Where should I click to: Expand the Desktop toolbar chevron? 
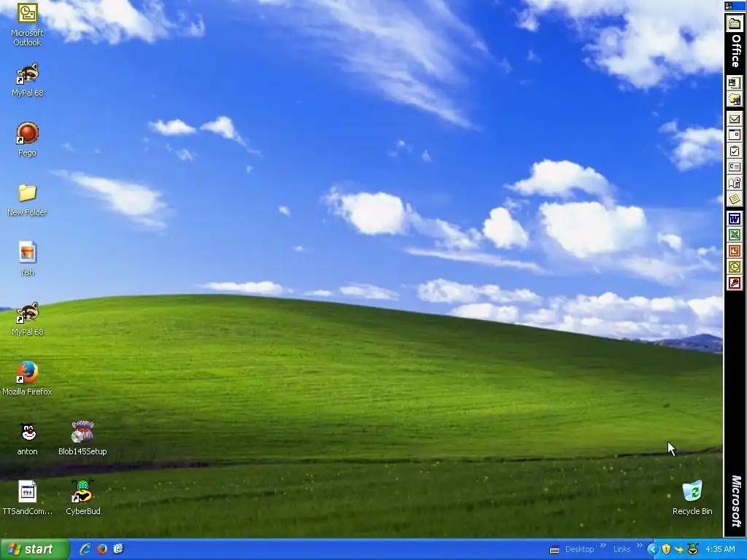click(x=603, y=545)
